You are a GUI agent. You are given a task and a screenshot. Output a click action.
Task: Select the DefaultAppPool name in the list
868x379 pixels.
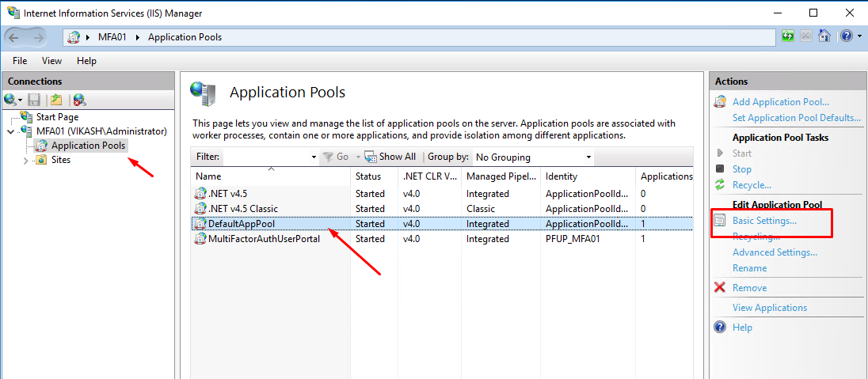(242, 224)
